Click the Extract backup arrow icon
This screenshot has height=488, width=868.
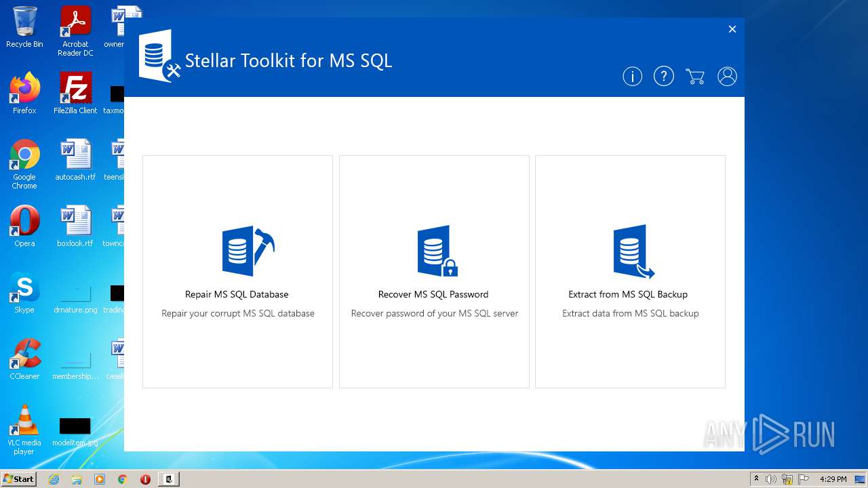(x=633, y=251)
